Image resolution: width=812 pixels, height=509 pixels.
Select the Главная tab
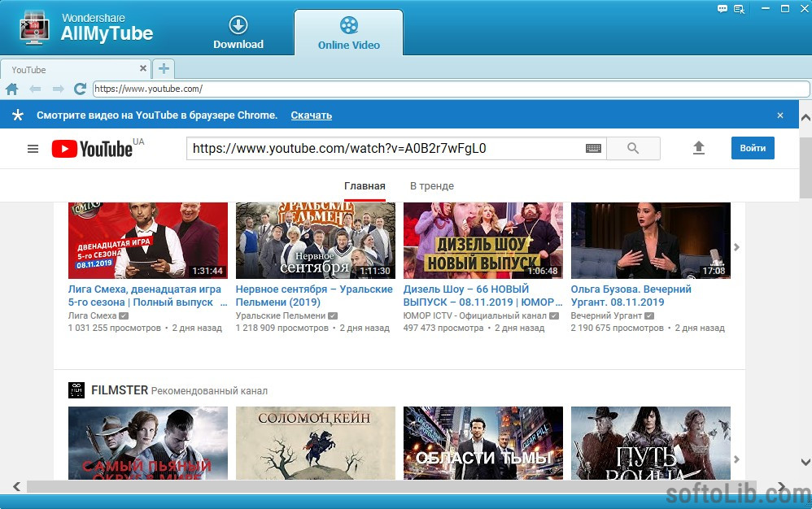[365, 186]
